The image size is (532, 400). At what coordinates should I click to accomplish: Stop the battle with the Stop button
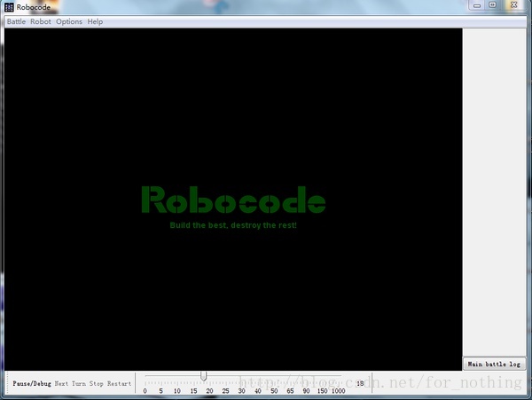[x=96, y=384]
